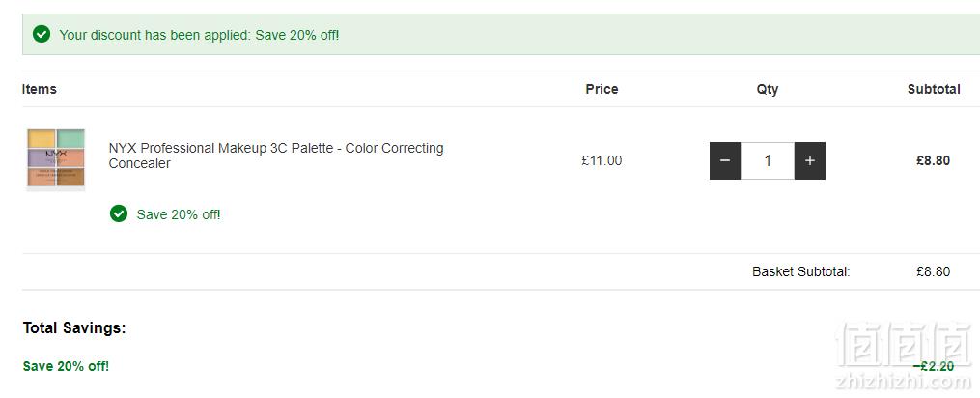Click the Price column header
The image size is (980, 398).
[x=602, y=89]
